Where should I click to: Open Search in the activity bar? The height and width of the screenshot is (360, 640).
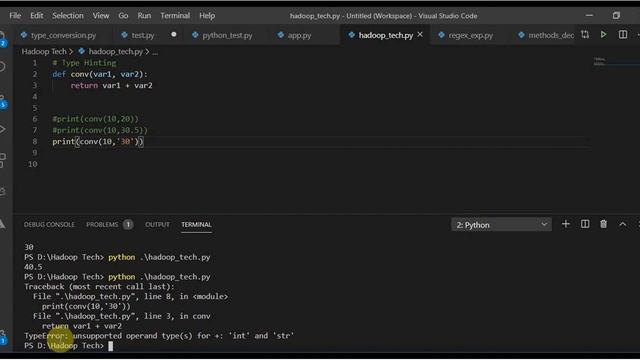(x=3, y=67)
